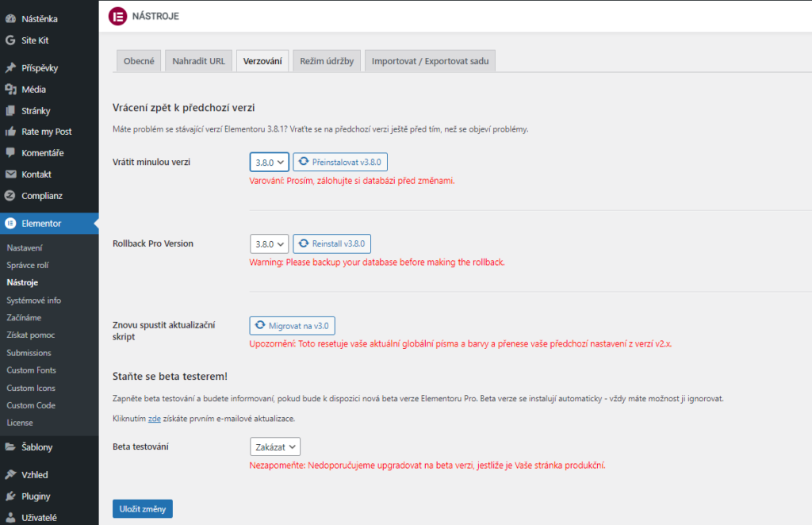This screenshot has width=812, height=525.
Task: Click the Pluginy plug icon
Action: (x=10, y=496)
